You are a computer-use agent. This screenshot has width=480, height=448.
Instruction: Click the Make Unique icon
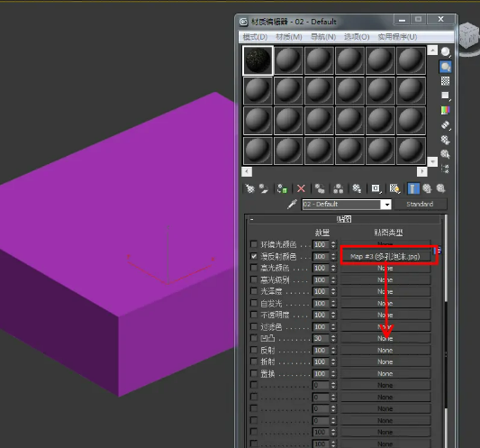click(x=339, y=188)
